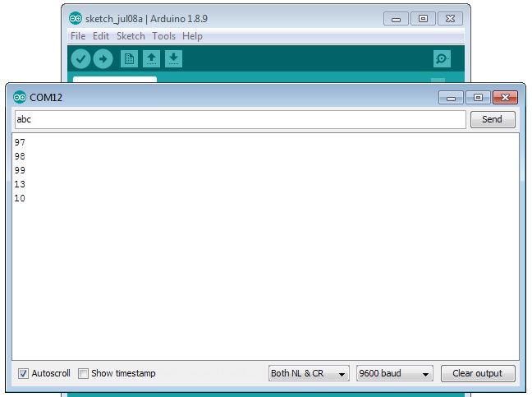Image resolution: width=532 pixels, height=397 pixels.
Task: Minimize the COM12 window
Action: (x=451, y=98)
